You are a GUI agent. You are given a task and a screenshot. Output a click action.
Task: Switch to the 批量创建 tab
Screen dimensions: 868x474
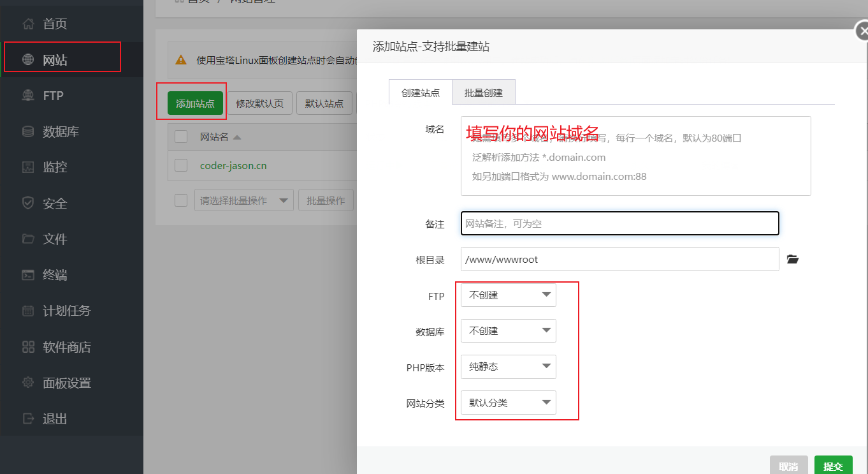tap(484, 93)
